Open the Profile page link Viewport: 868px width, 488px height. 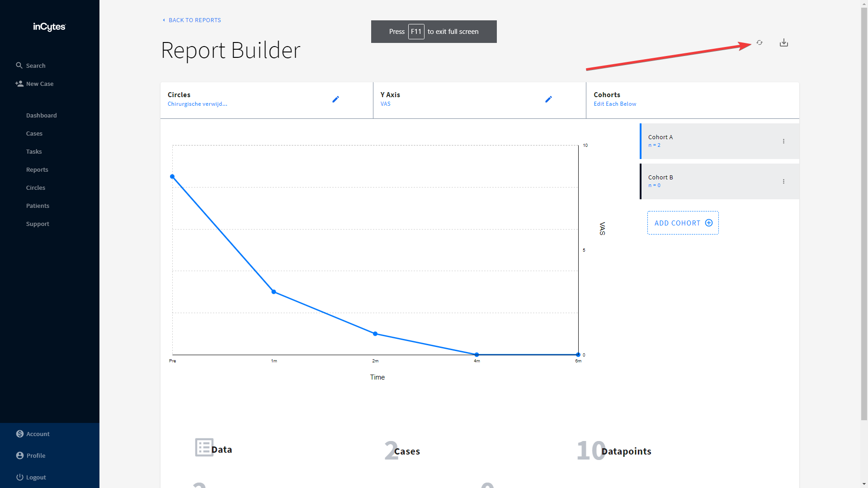36,455
